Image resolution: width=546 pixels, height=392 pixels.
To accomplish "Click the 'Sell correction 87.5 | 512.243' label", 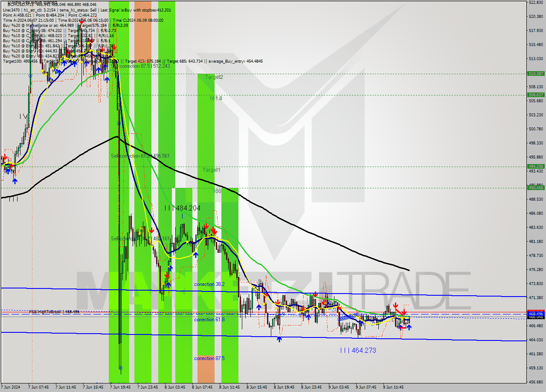I will pos(141,66).
